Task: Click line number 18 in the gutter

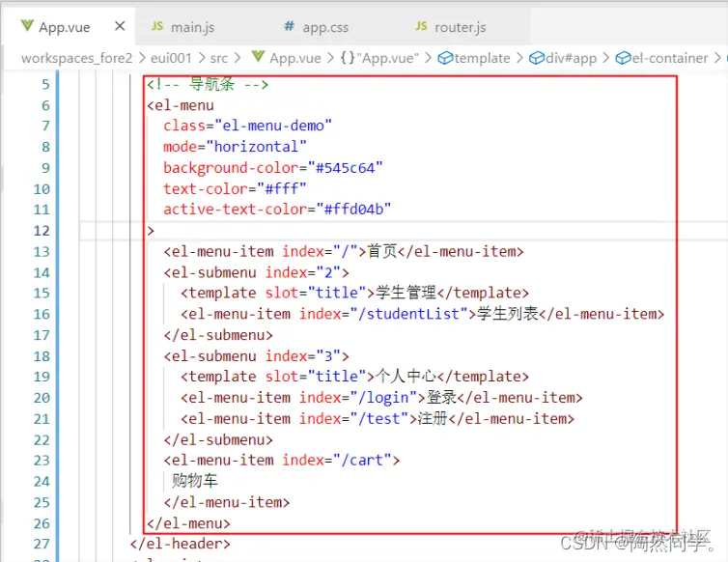Action: pos(42,356)
